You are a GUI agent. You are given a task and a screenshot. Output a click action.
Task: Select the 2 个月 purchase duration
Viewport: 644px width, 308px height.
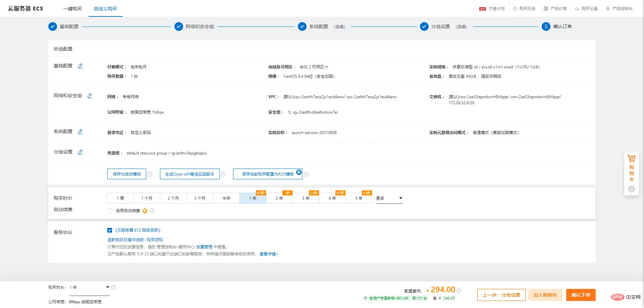click(173, 198)
